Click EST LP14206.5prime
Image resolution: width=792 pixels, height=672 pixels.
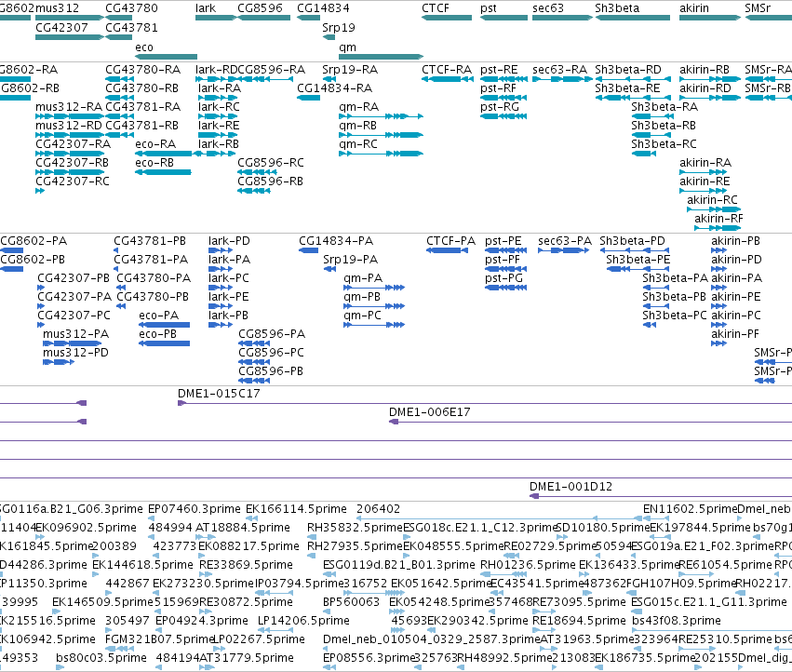[x=303, y=620]
